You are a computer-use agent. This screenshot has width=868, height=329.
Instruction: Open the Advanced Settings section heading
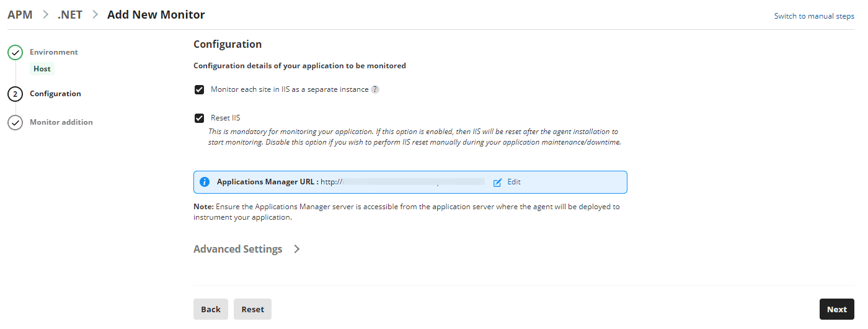coord(237,249)
